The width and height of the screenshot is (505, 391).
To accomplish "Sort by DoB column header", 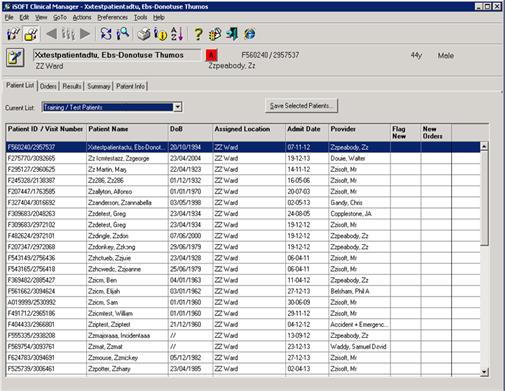I will click(x=190, y=132).
